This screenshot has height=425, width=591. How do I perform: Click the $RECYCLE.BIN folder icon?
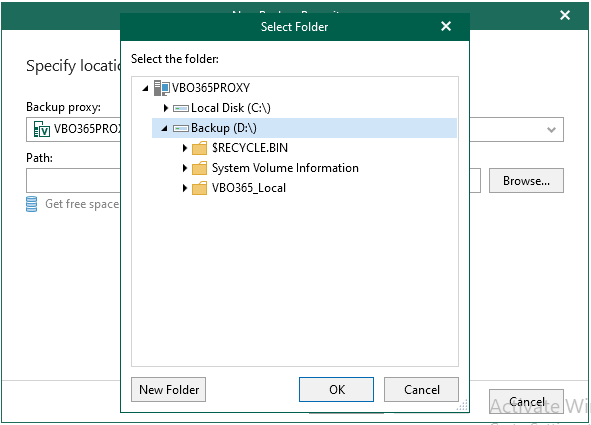coord(199,148)
